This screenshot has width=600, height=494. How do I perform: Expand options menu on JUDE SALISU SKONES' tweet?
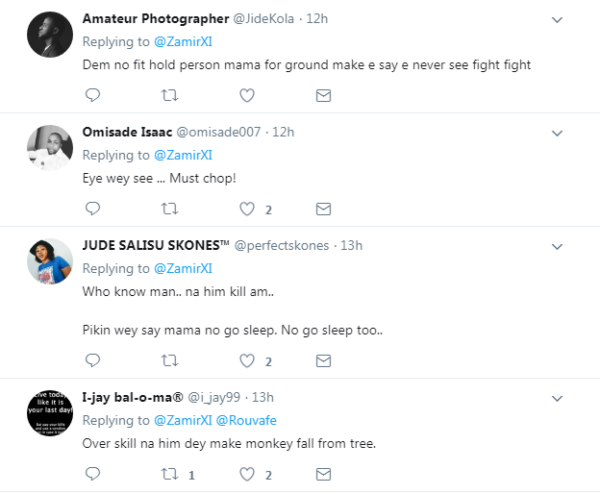(557, 247)
